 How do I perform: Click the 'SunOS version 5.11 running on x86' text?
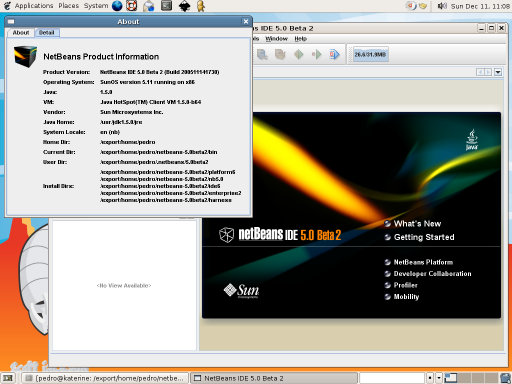(x=147, y=82)
